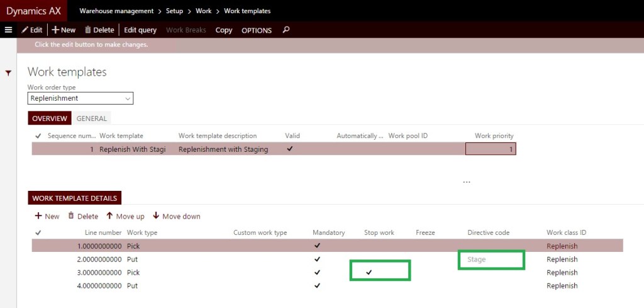
Task: Click the Edit query button
Action: (140, 30)
